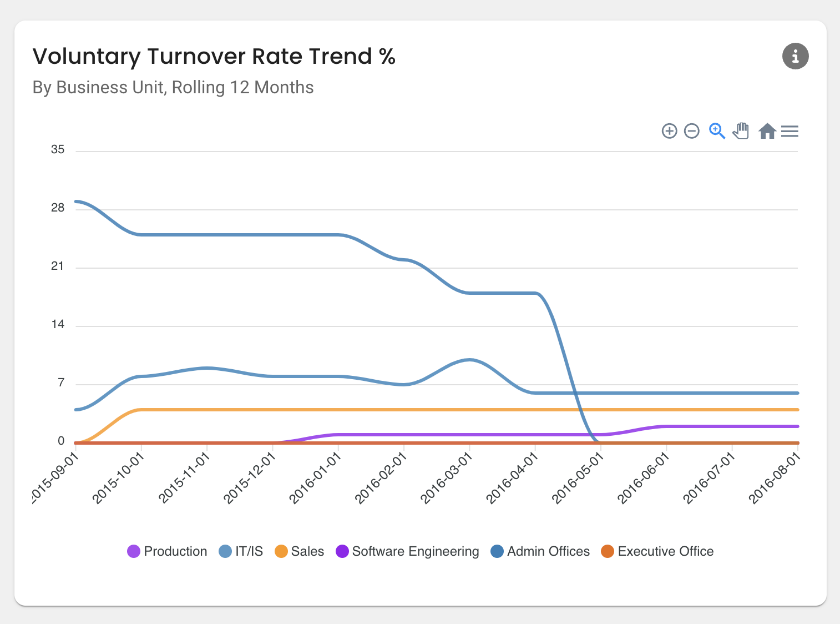Image resolution: width=840 pixels, height=624 pixels.
Task: Hide the Sales series via legend
Action: coord(300,551)
